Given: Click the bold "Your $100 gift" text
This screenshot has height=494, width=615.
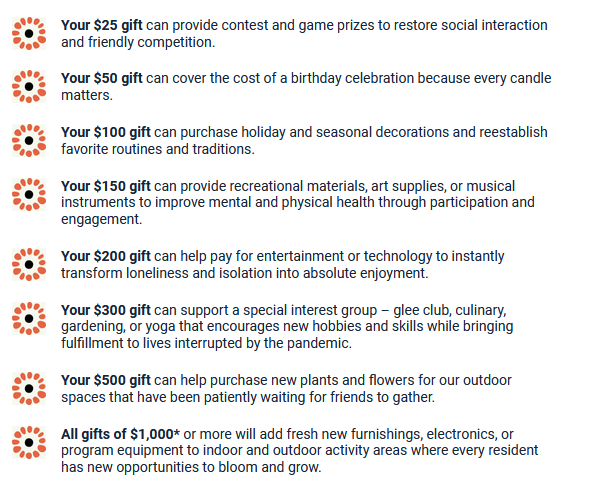Looking at the screenshot, I should pos(106,132).
